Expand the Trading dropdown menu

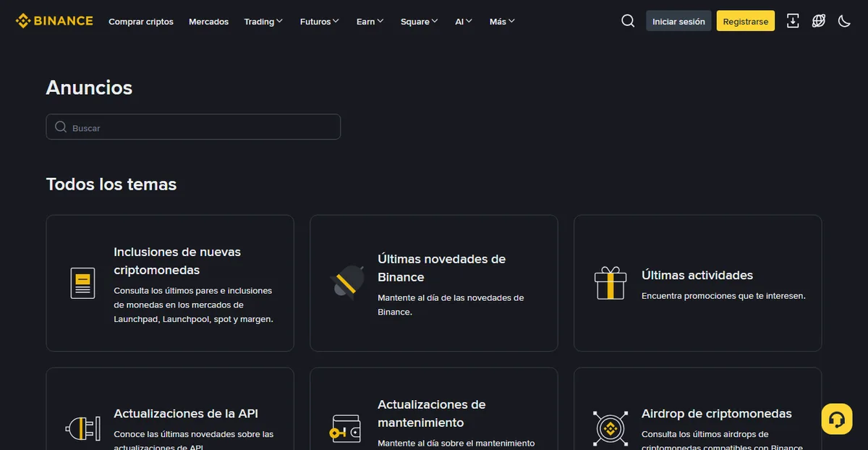click(263, 22)
